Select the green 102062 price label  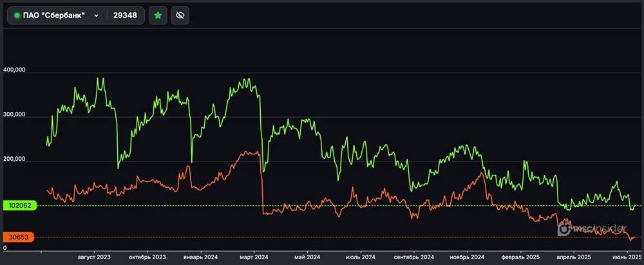[19, 206]
